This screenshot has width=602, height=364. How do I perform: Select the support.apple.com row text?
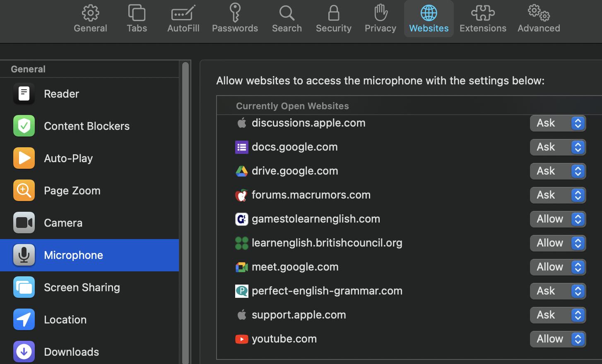[299, 315]
